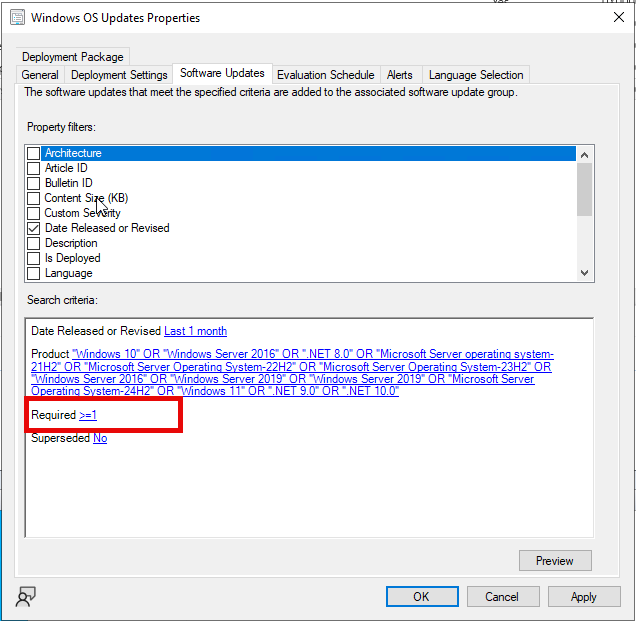Click the property filters scroll down arrow
This screenshot has height=621, width=636.
coord(584,273)
